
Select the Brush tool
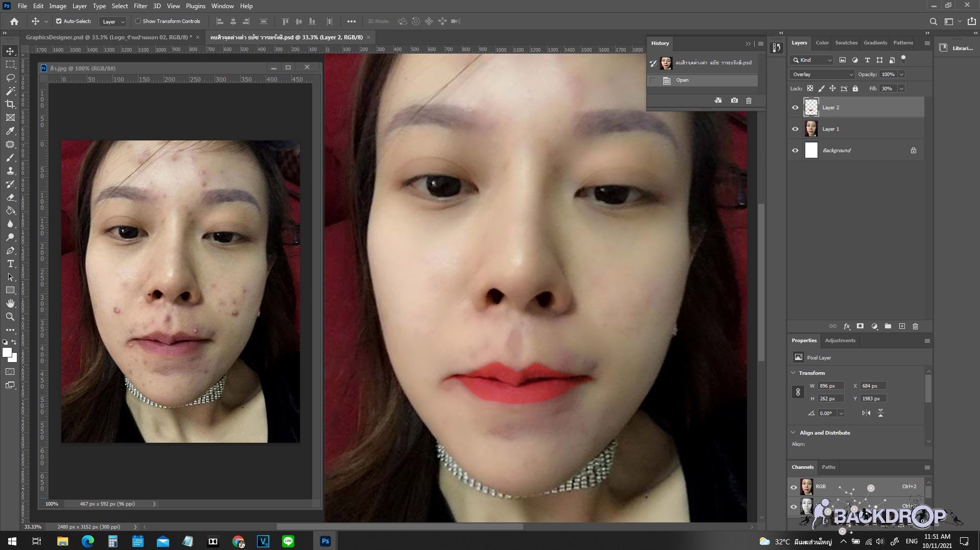click(x=10, y=157)
